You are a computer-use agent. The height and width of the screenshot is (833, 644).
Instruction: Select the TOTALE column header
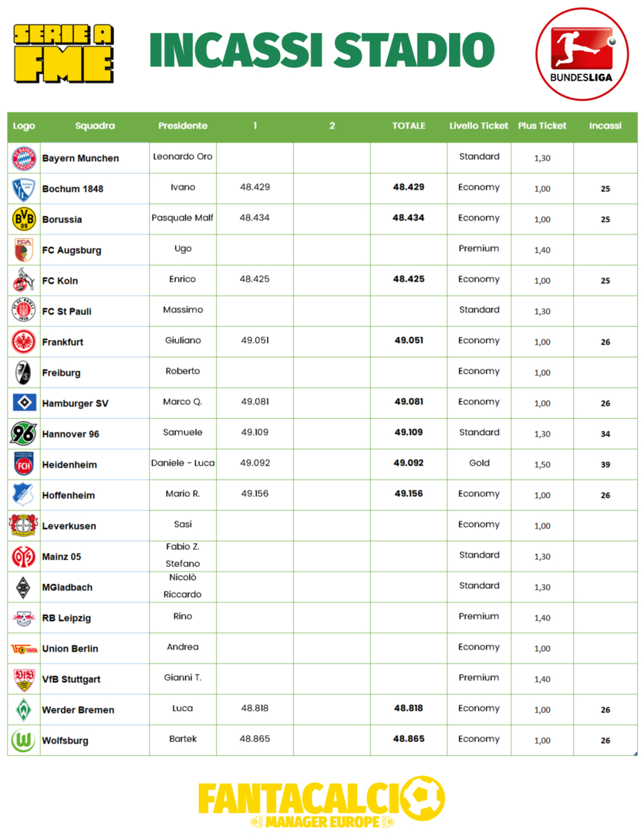tap(409, 126)
